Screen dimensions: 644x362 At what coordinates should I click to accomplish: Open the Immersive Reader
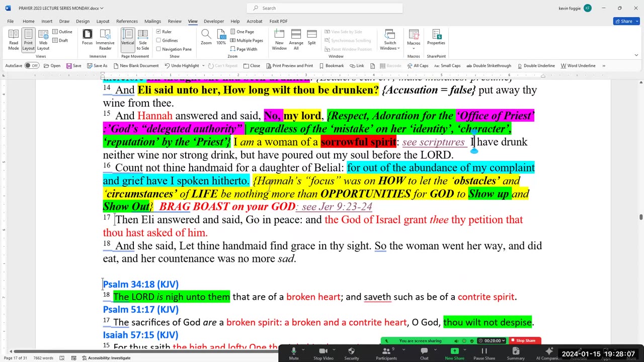(105, 40)
